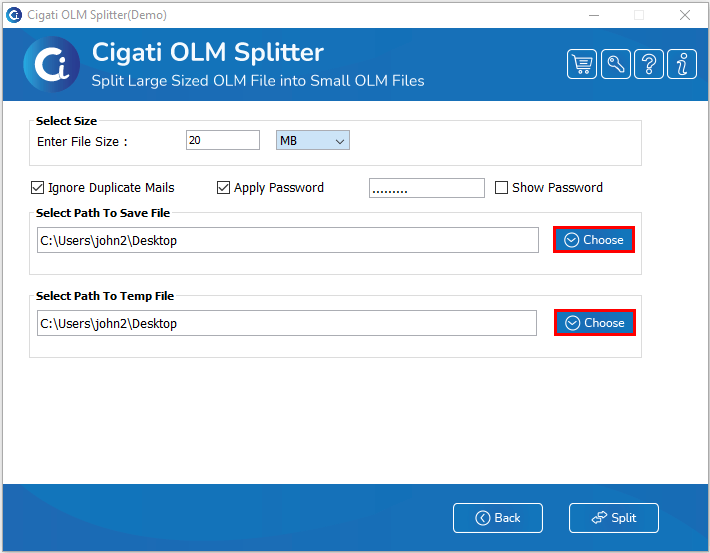Click 'Select Path To Save File' label
710x553 pixels.
tap(103, 213)
